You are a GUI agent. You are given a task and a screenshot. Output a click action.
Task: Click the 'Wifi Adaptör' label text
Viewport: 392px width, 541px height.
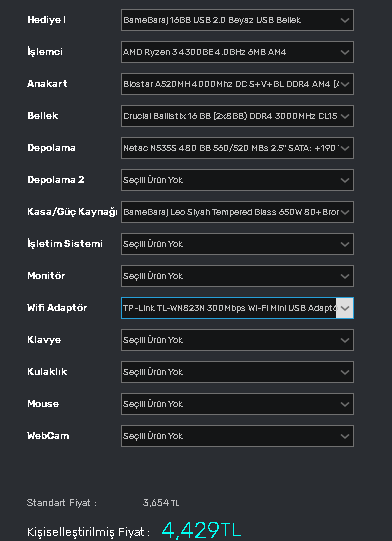point(57,308)
